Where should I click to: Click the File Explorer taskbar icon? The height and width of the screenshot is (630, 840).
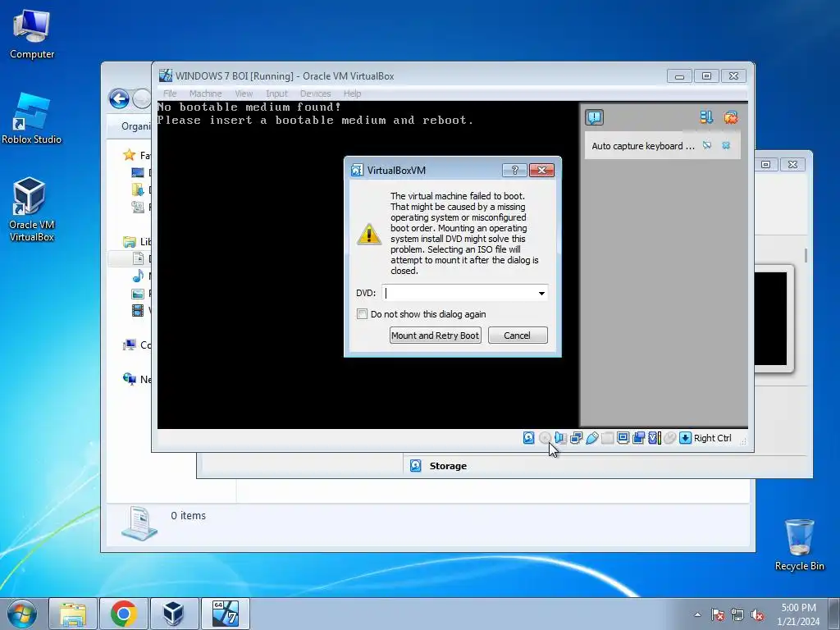(73, 614)
